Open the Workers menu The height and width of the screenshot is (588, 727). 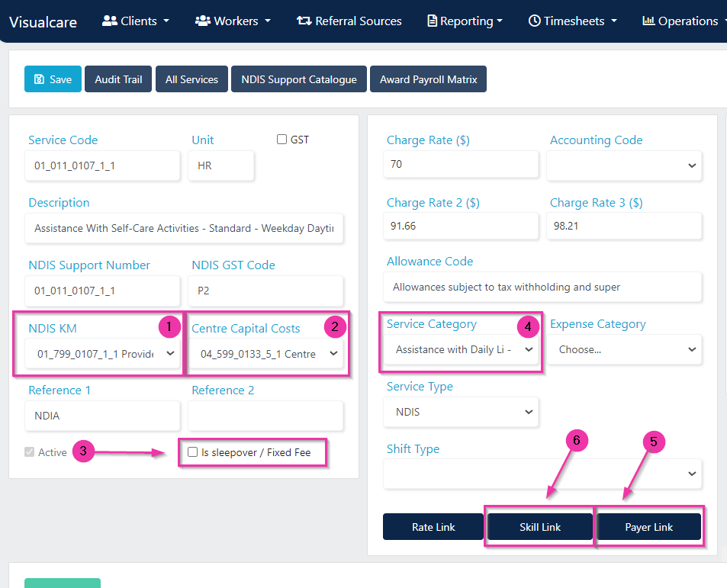232,21
